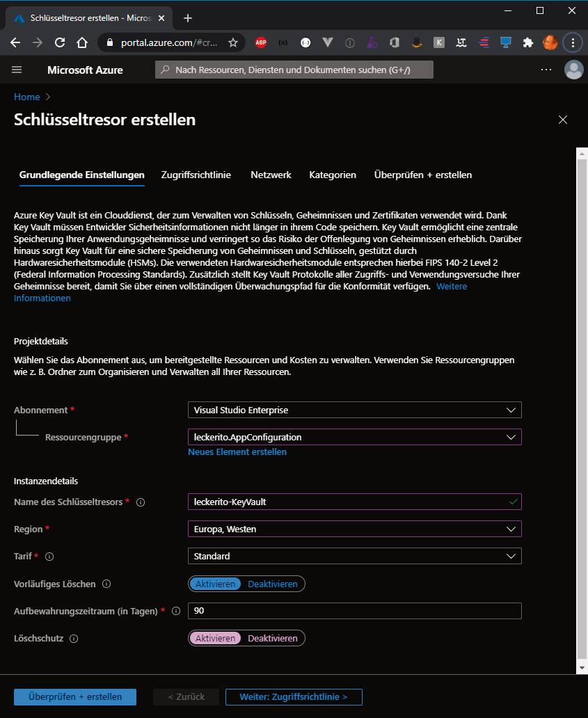The image size is (588, 718).
Task: Open the Tarif dropdown
Action: click(354, 557)
